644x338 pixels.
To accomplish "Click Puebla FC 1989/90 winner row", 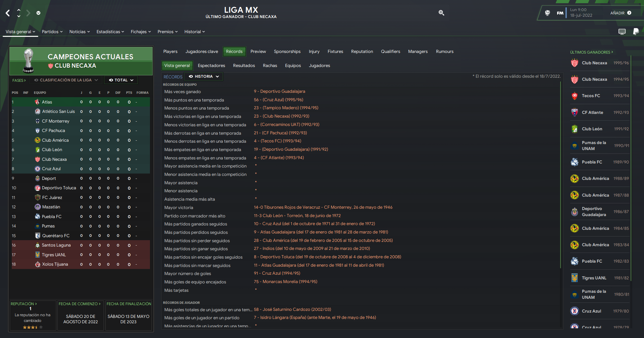I will click(599, 162).
